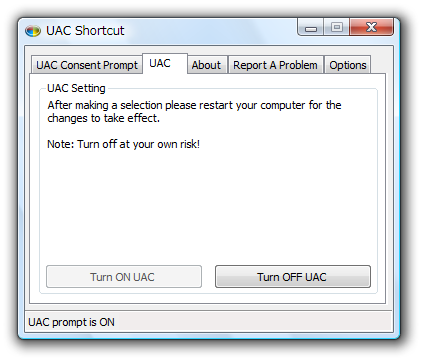Select the UAC tab
This screenshot has height=362, width=423.
click(x=165, y=63)
